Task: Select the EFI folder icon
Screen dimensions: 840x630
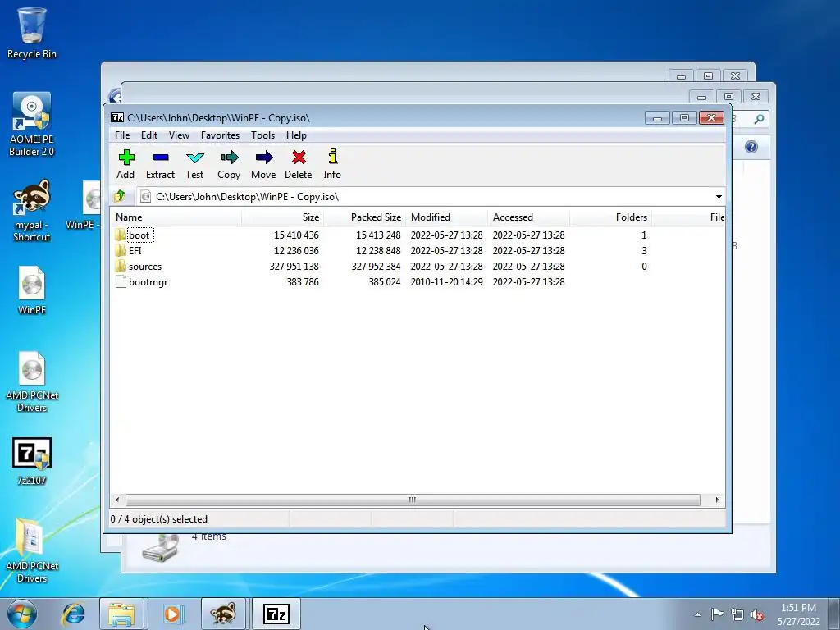Action: tap(120, 251)
